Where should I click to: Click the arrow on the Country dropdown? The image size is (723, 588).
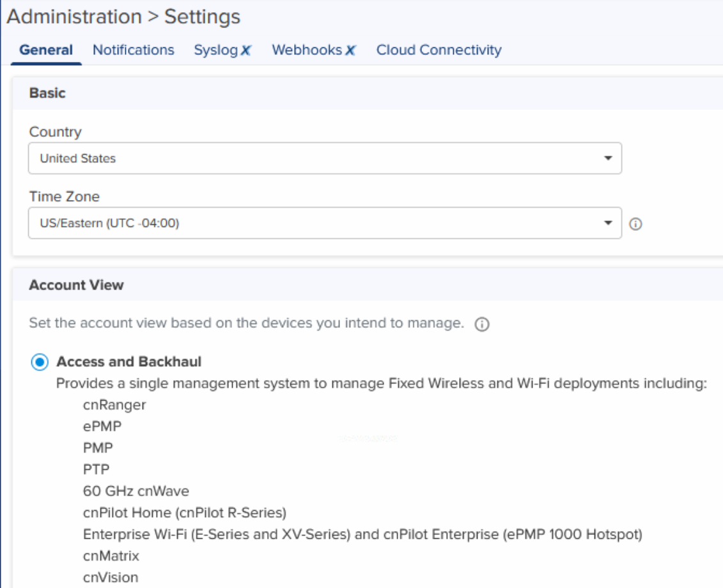[608, 159]
